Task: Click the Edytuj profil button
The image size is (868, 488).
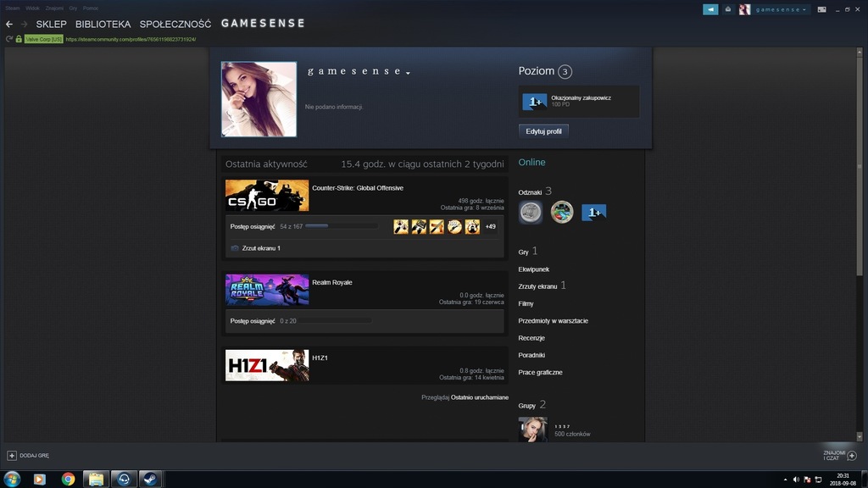Action: coord(543,131)
